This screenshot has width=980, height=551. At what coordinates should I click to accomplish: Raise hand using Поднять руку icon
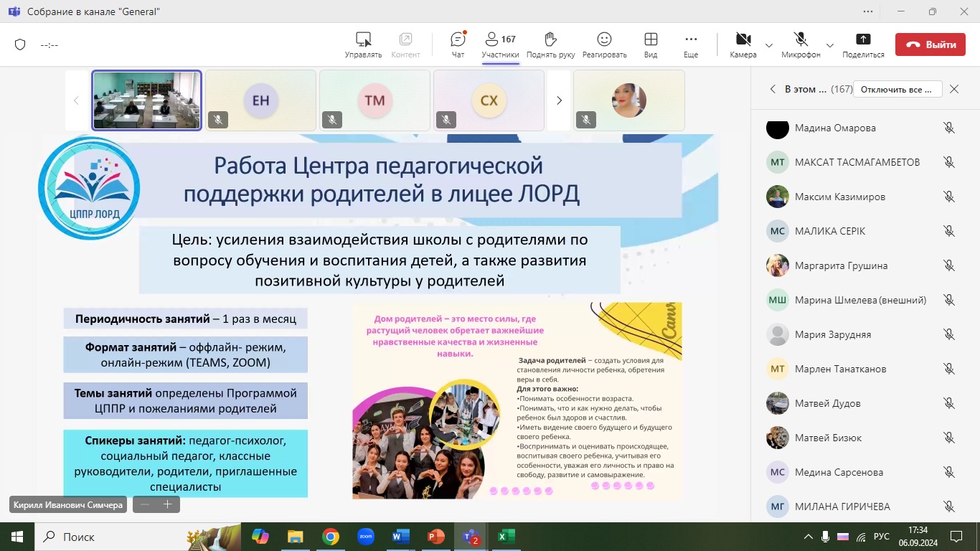[x=550, y=44]
